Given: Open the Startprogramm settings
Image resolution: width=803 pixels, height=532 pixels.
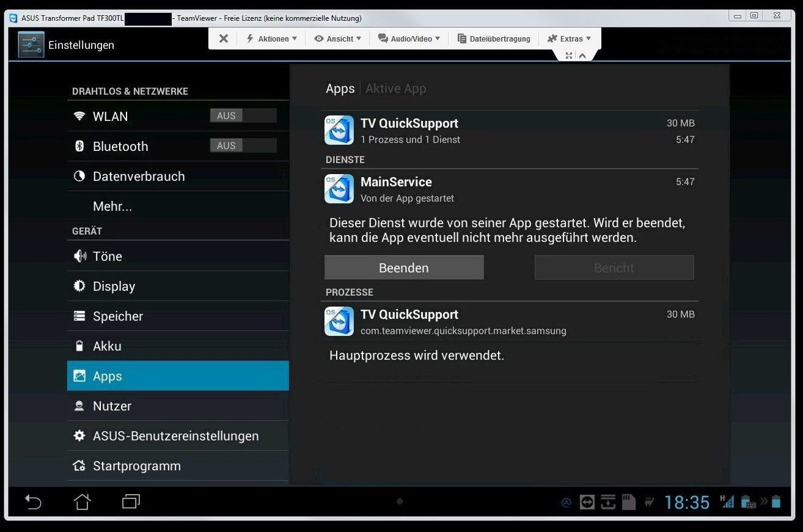Looking at the screenshot, I should pos(178,465).
